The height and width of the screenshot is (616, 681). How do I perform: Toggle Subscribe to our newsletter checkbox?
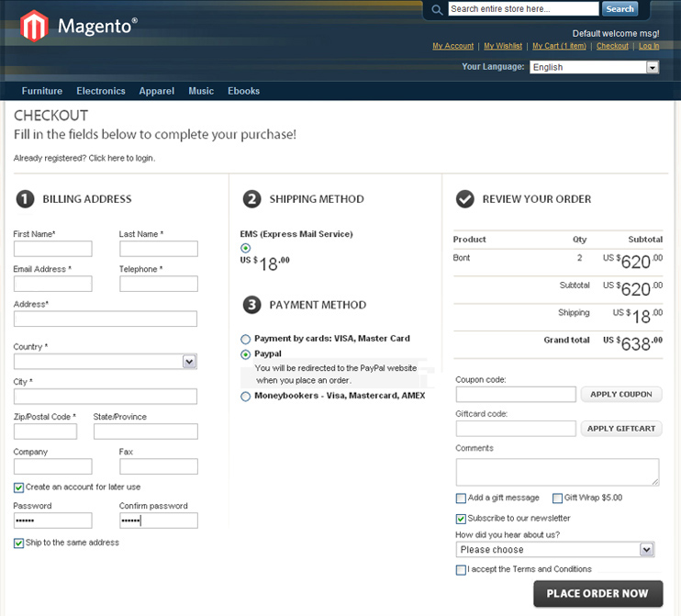(461, 519)
